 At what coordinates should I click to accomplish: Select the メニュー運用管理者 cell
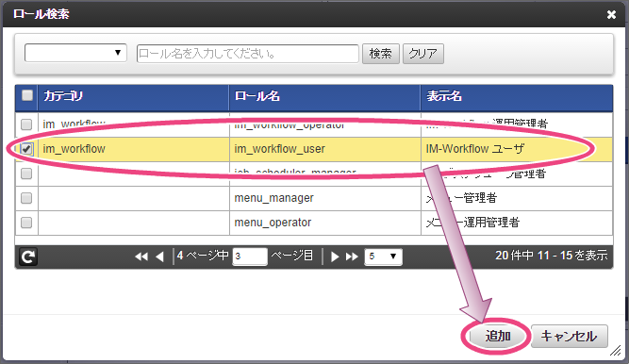(517, 223)
